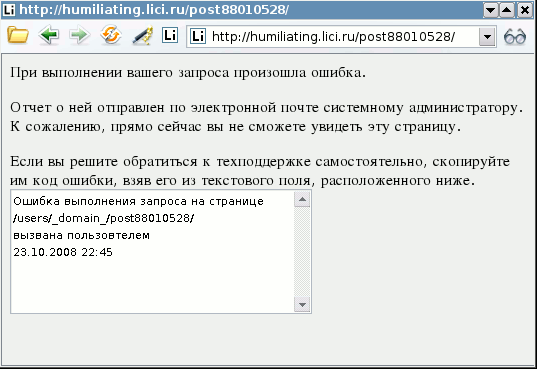Viewport: 537px width, 370px height.
Task: Click the Li bookmark icon in the toolbar
Action: [x=170, y=35]
